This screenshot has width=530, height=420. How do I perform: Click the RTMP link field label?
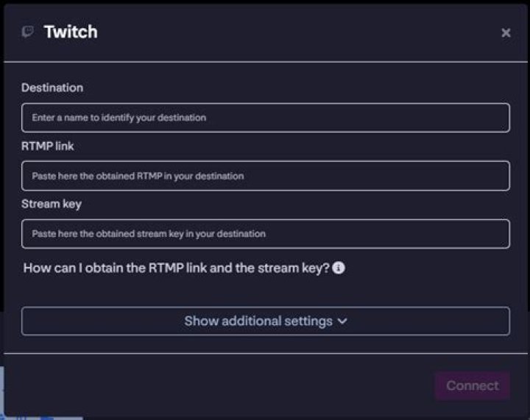[x=48, y=146]
